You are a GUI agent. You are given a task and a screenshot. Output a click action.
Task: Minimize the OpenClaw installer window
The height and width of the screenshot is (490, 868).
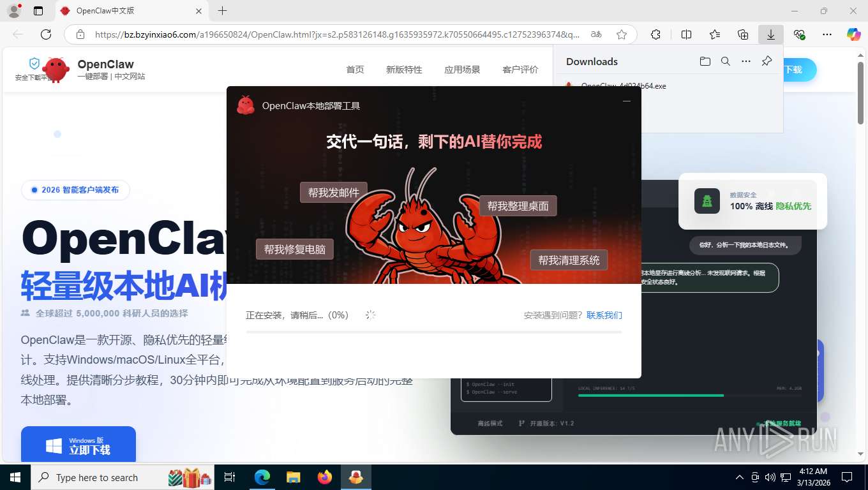click(x=627, y=101)
